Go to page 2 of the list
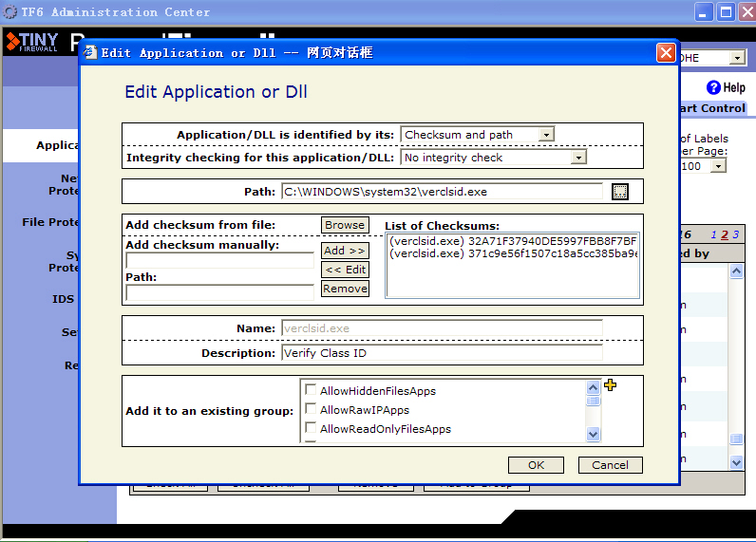The height and width of the screenshot is (542, 756). (x=724, y=234)
